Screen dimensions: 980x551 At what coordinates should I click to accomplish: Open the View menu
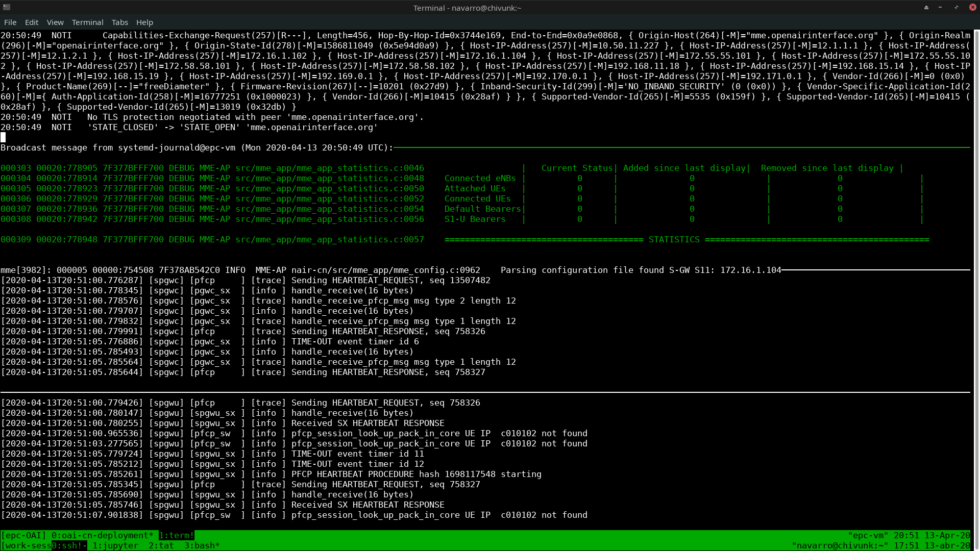click(55, 22)
